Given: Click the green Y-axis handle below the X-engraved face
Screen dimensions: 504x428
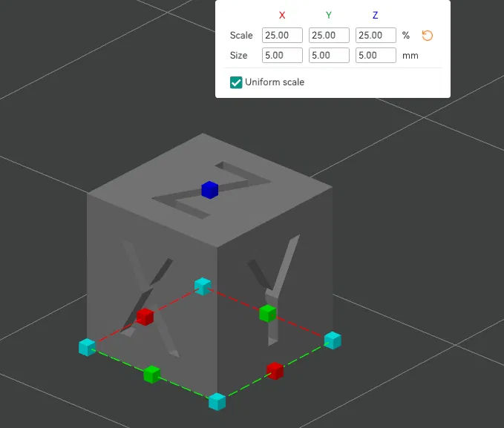Looking at the screenshot, I should (x=151, y=375).
